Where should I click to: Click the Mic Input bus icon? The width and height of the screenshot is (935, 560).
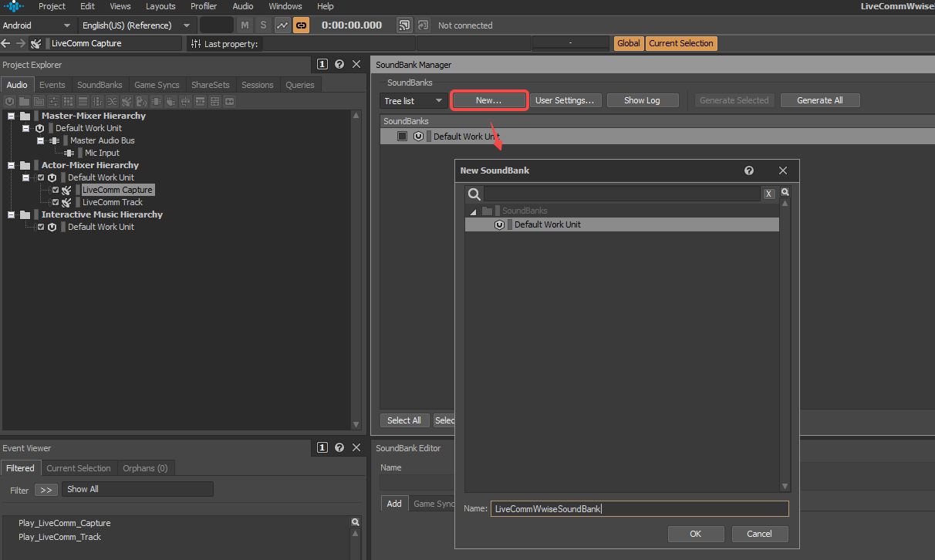pos(69,153)
